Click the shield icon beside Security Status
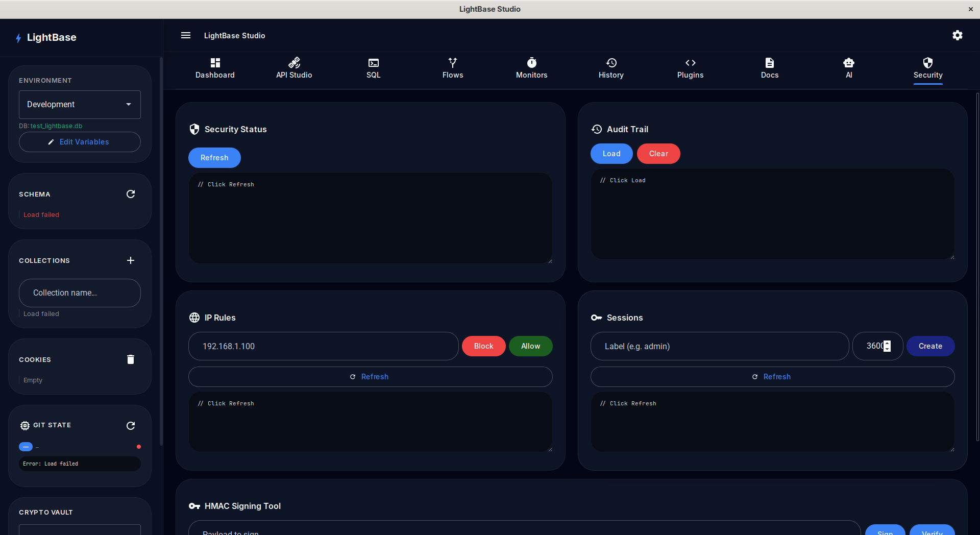Viewport: 980px width, 535px height. [194, 129]
